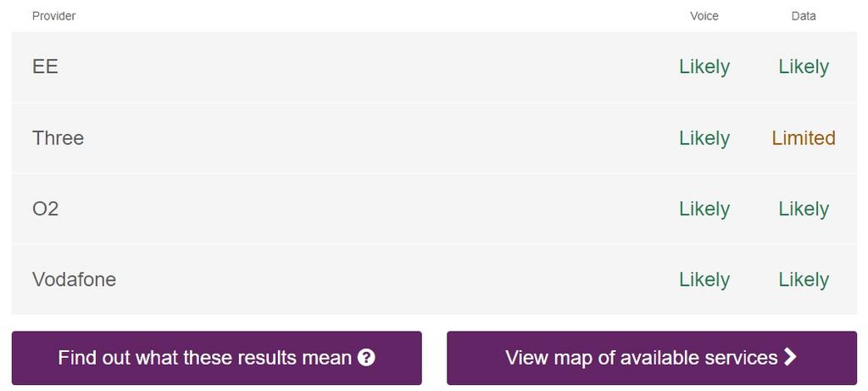Click O2's Data Likely status

click(804, 209)
